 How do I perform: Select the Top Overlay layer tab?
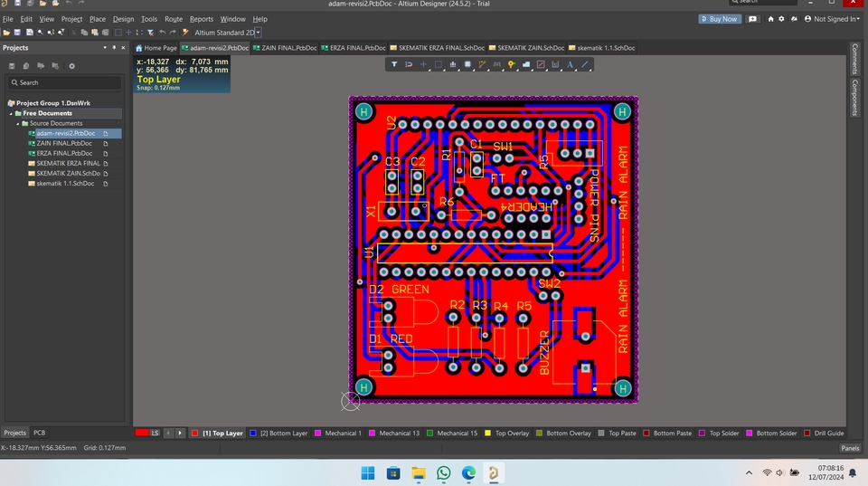click(x=507, y=433)
